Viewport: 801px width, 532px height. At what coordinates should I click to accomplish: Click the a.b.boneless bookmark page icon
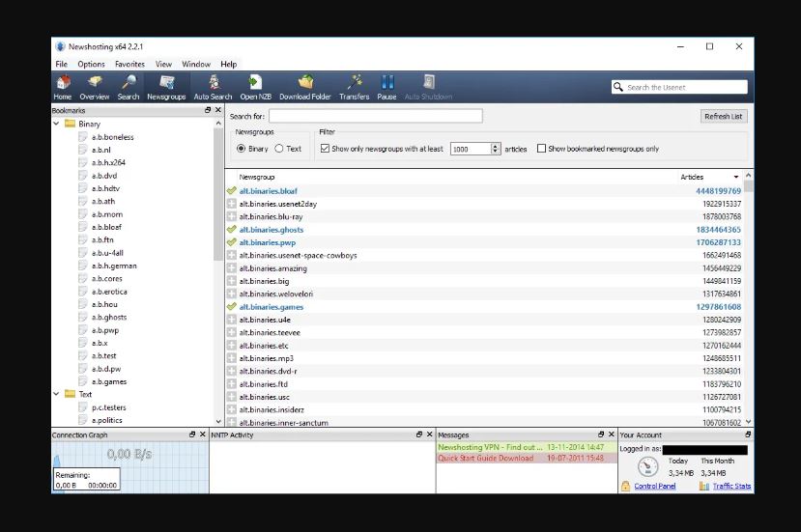(x=83, y=137)
